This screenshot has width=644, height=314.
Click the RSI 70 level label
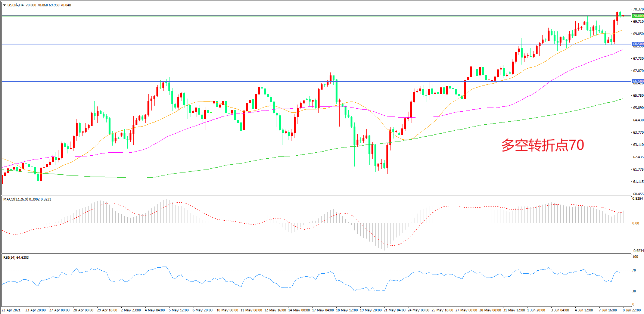coord(635,270)
